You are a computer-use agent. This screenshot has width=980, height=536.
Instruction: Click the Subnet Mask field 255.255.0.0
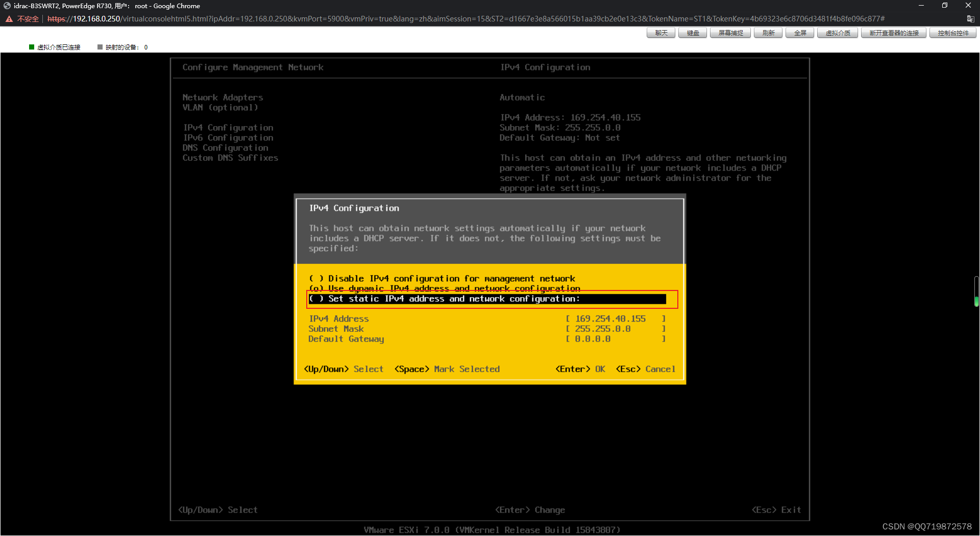click(616, 329)
